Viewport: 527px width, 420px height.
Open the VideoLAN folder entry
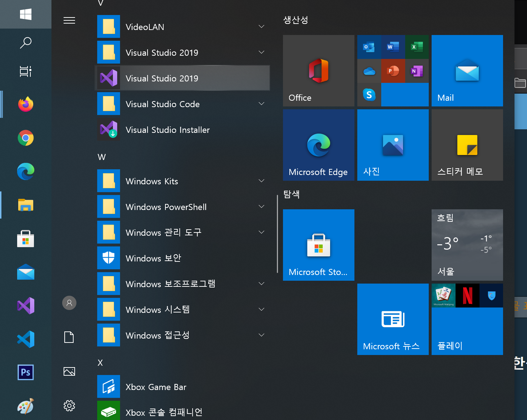click(x=182, y=27)
